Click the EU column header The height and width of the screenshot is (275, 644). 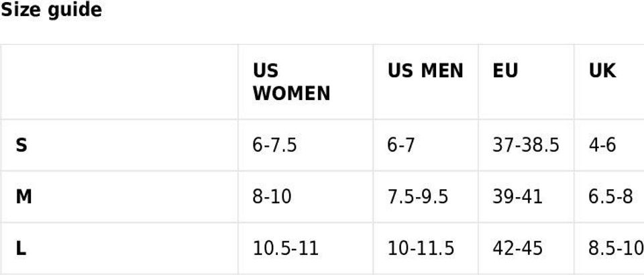tap(505, 71)
